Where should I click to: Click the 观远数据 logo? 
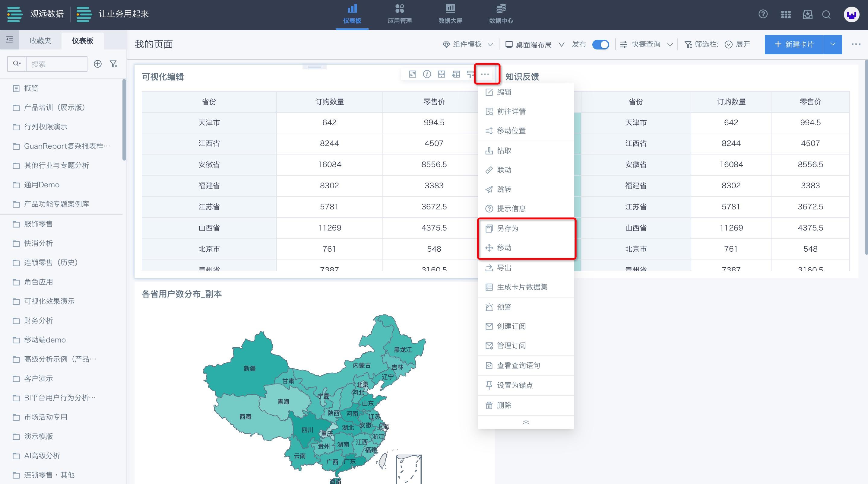35,14
